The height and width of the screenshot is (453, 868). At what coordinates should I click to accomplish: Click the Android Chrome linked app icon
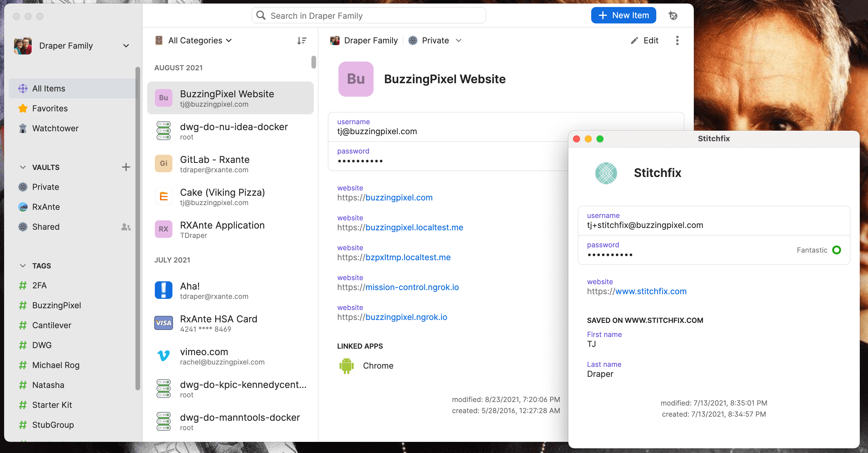click(x=346, y=366)
